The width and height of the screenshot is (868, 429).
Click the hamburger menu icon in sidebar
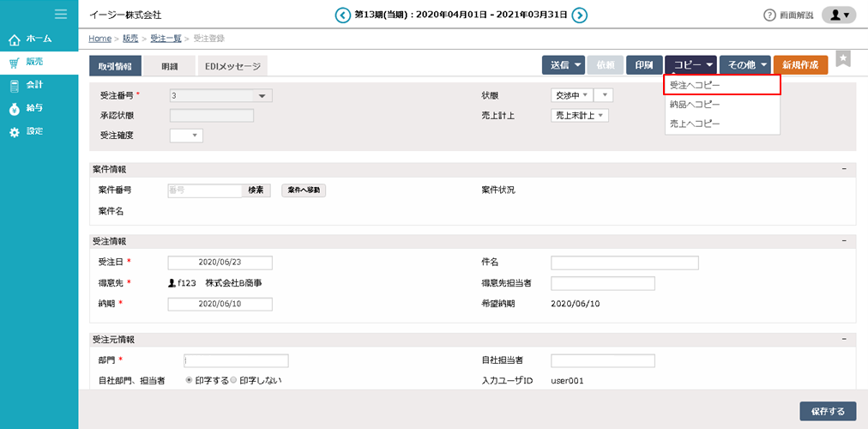click(61, 14)
